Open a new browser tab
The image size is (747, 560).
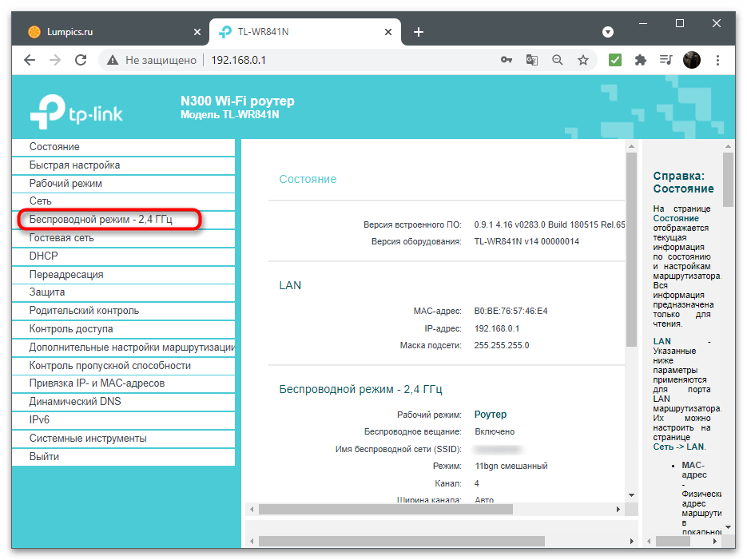(419, 32)
